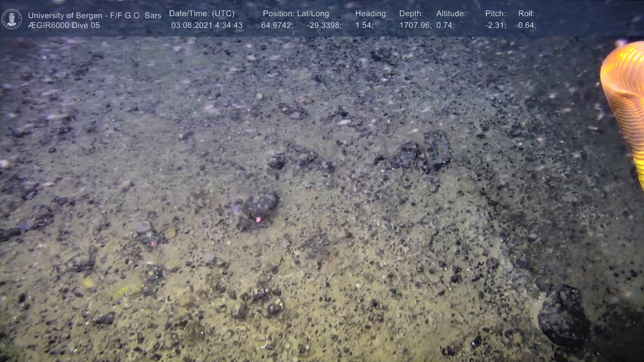The image size is (644, 362).
Task: Click the Altitude reading 0.74
Action: [445, 25]
